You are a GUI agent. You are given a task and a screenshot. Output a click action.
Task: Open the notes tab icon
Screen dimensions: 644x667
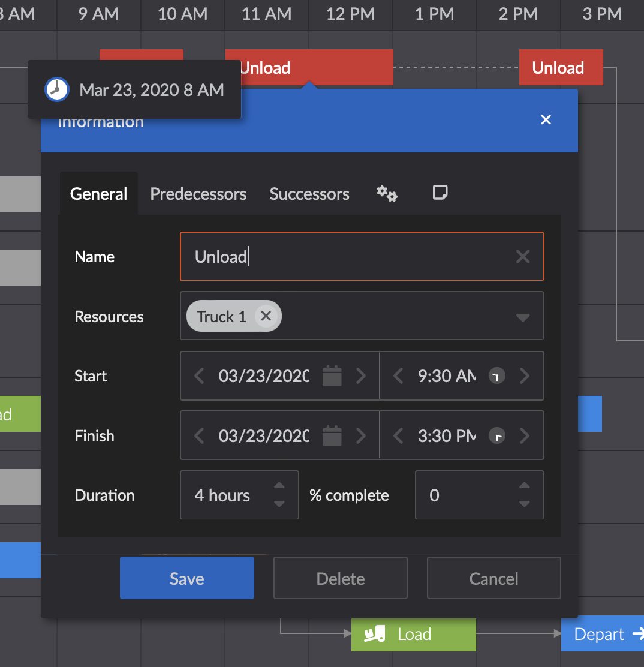click(440, 193)
